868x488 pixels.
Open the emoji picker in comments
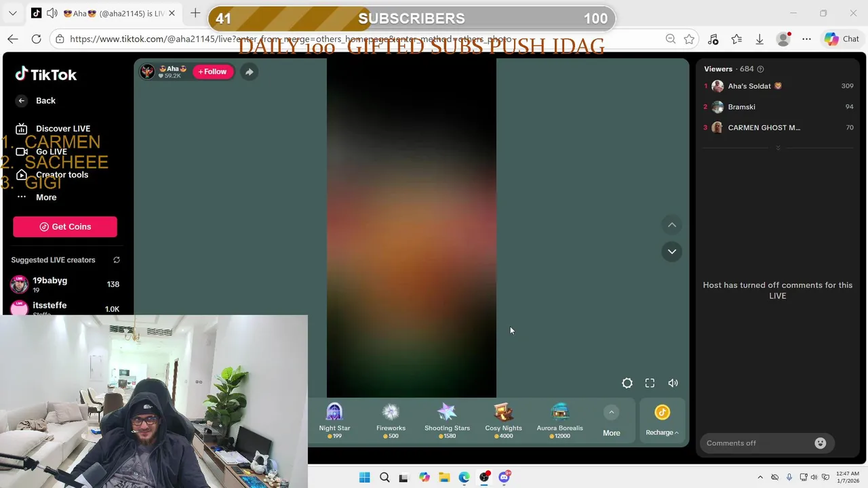pos(821,443)
